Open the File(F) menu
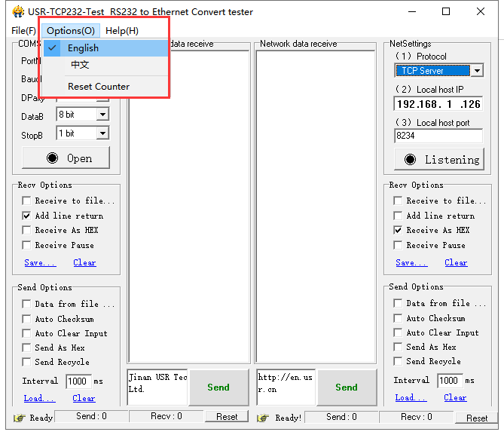Image resolution: width=504 pixels, height=435 pixels. click(x=23, y=31)
